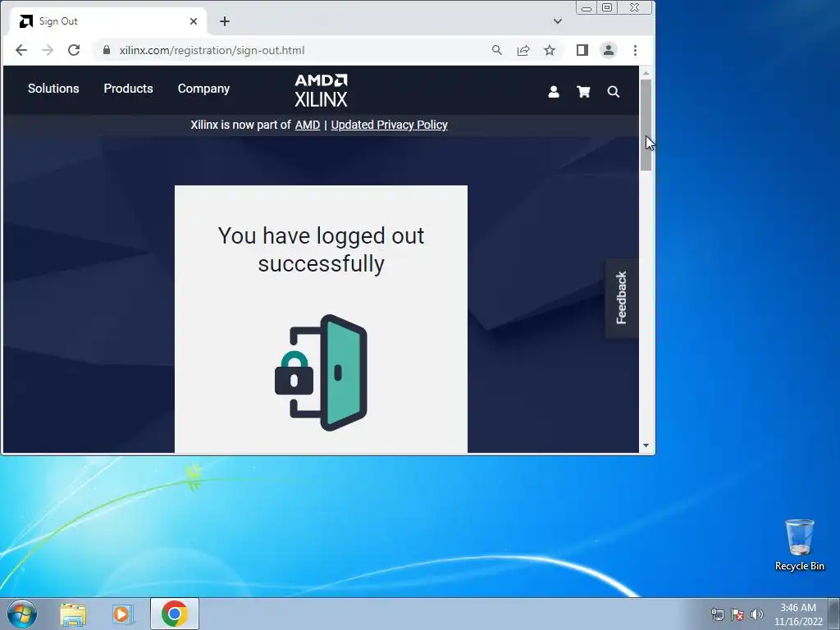Launch Windows Media Player from taskbar
The width and height of the screenshot is (840, 630).
tap(123, 614)
